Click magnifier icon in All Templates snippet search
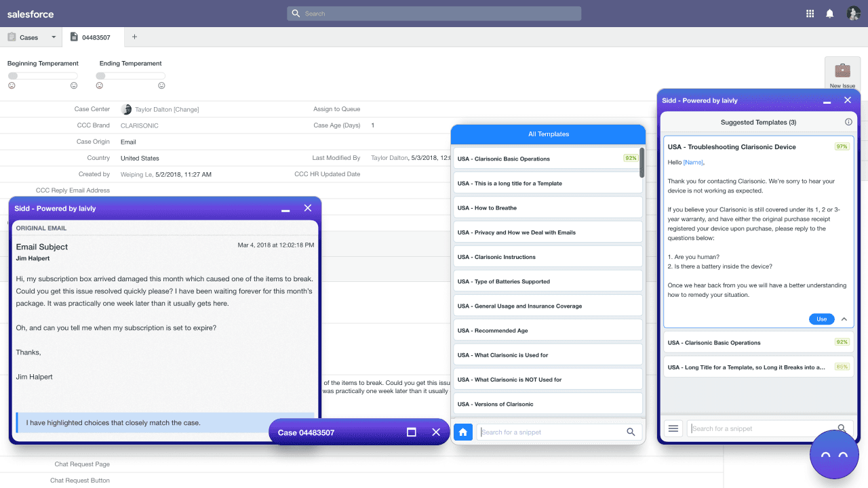The image size is (868, 488). pos(631,432)
